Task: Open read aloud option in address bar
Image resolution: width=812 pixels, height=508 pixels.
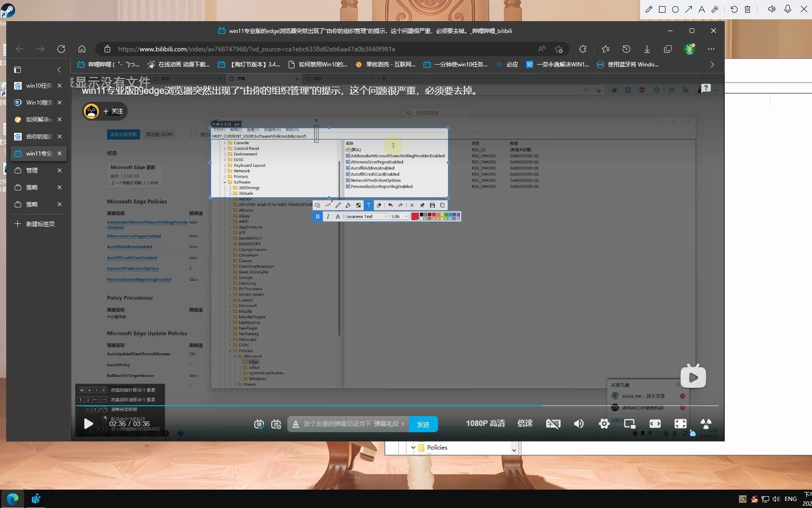Action: [x=542, y=49]
